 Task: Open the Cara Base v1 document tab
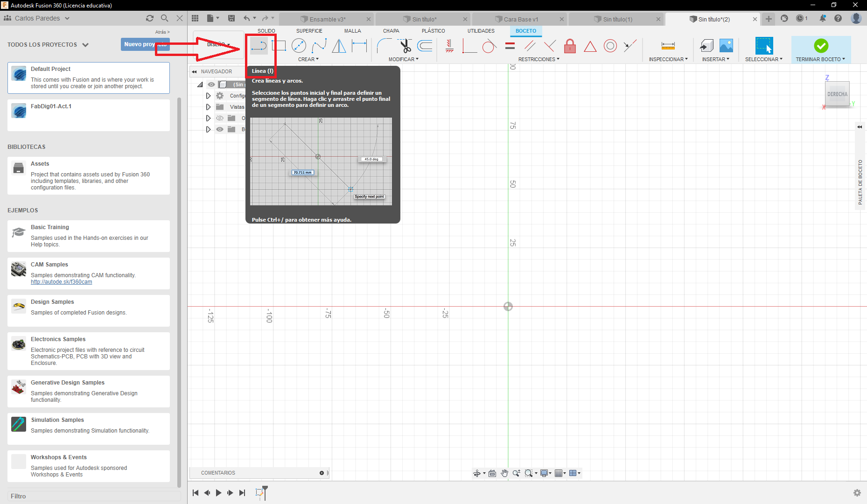[520, 19]
